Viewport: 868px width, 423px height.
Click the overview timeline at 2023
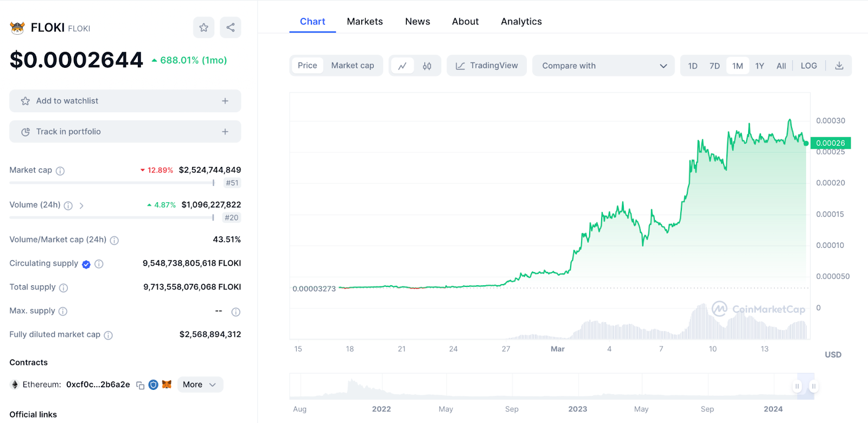click(578, 409)
